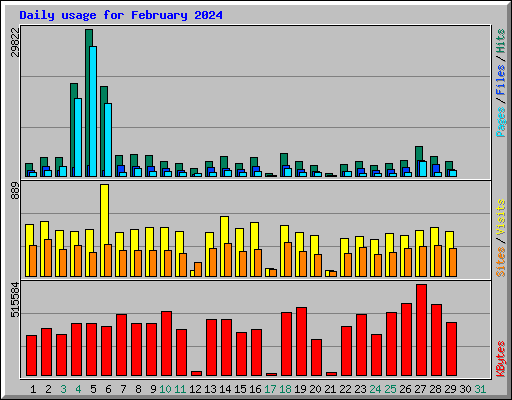Click day 19 label on the x-axis

pos(300,389)
